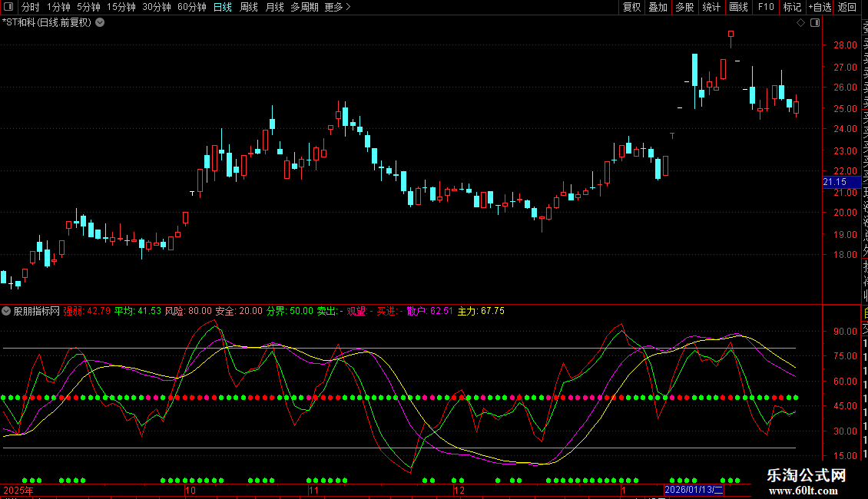Click the 21.15 price label on axis
The width and height of the screenshot is (868, 499).
pos(835,182)
